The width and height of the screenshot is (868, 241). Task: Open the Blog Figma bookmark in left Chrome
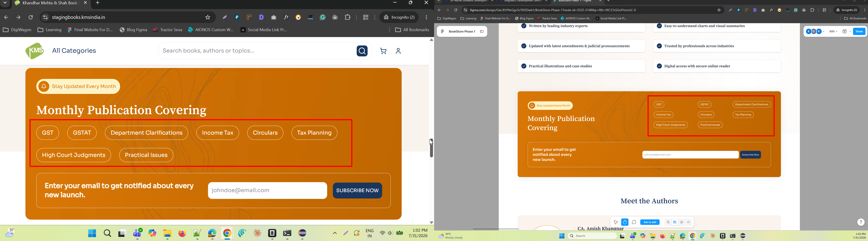tap(134, 30)
